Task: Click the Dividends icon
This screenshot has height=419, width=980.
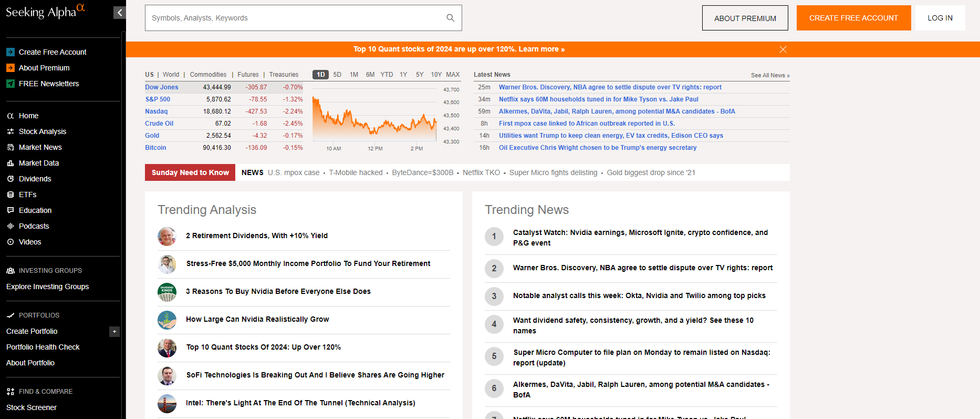Action: pos(11,179)
